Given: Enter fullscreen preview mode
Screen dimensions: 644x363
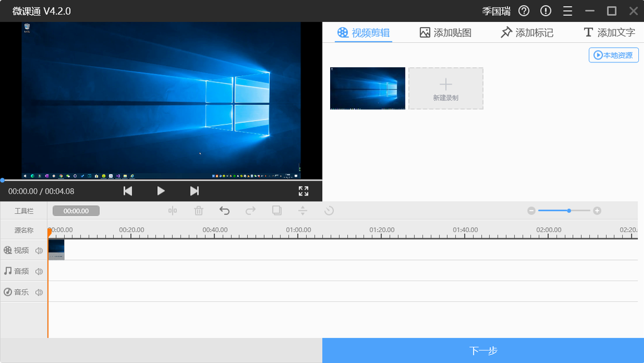Looking at the screenshot, I should [304, 191].
